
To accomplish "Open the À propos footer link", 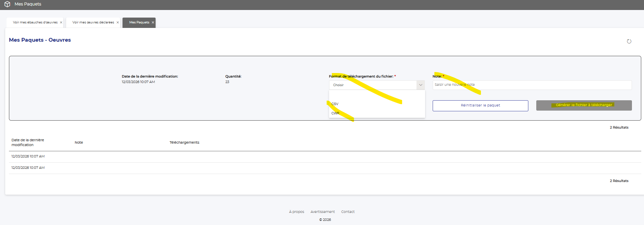I will (x=296, y=212).
